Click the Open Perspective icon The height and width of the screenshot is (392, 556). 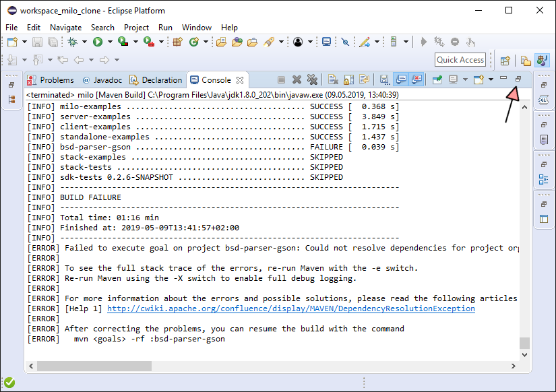point(505,61)
